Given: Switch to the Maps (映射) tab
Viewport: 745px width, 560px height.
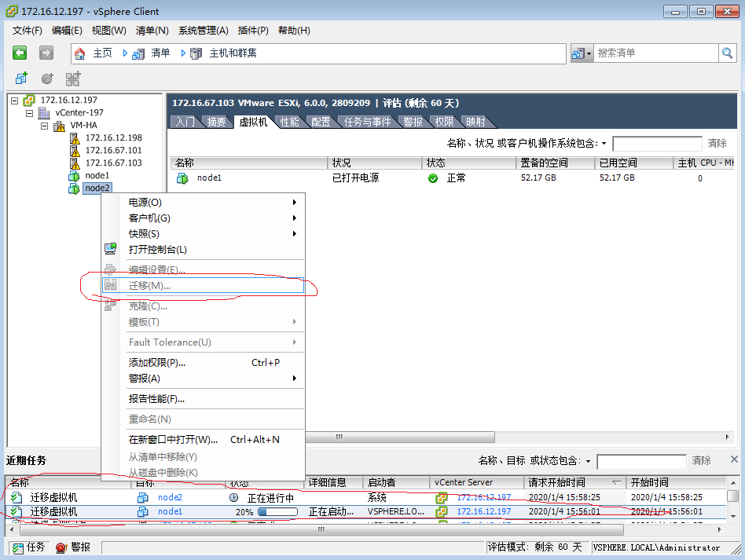Looking at the screenshot, I should [475, 122].
